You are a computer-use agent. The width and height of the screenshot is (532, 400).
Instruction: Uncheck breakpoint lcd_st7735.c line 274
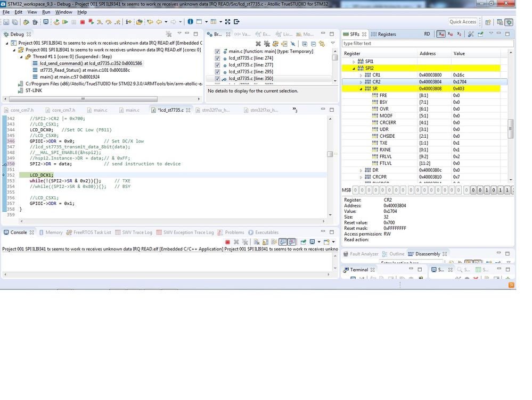pyautogui.click(x=217, y=59)
